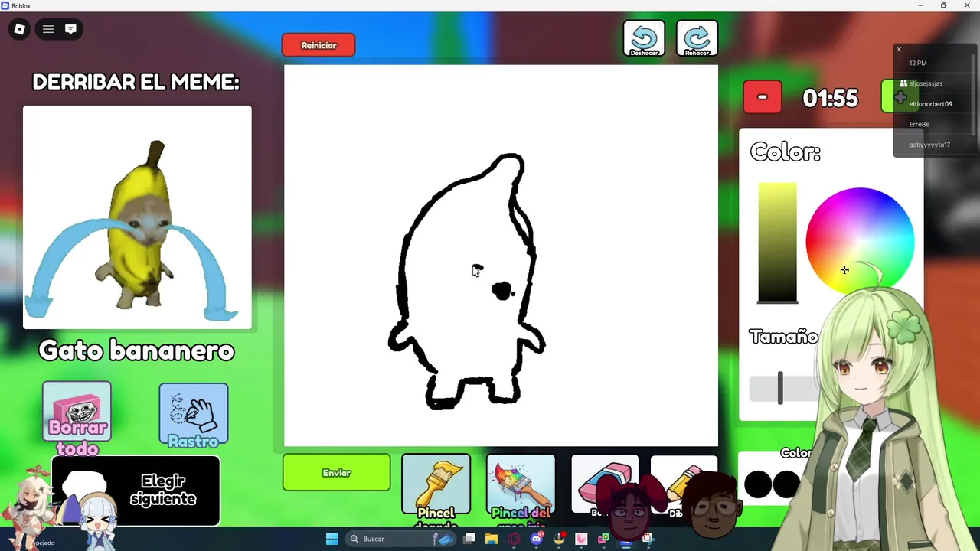Open Task View in taskbar
This screenshot has width=980, height=551.
point(469,539)
